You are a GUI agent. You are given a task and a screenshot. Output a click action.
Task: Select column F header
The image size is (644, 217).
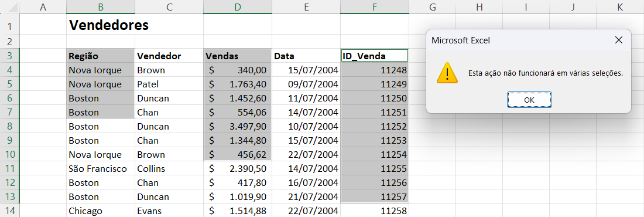[375, 6]
